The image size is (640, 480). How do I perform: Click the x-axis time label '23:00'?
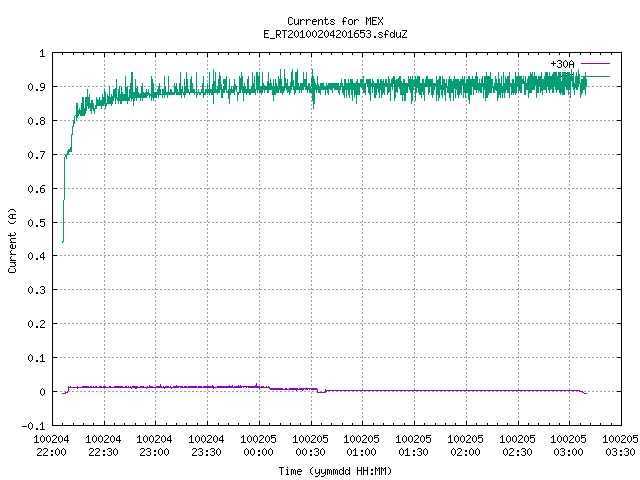click(154, 452)
